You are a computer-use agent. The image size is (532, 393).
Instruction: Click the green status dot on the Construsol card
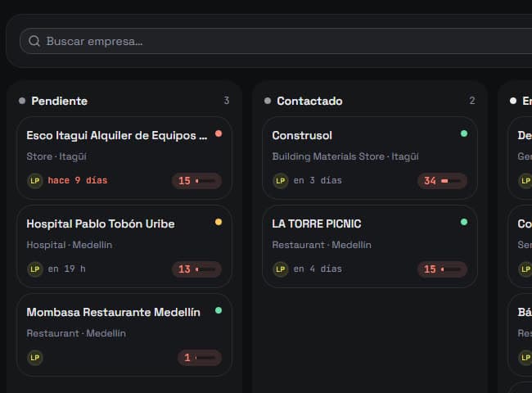click(x=464, y=133)
